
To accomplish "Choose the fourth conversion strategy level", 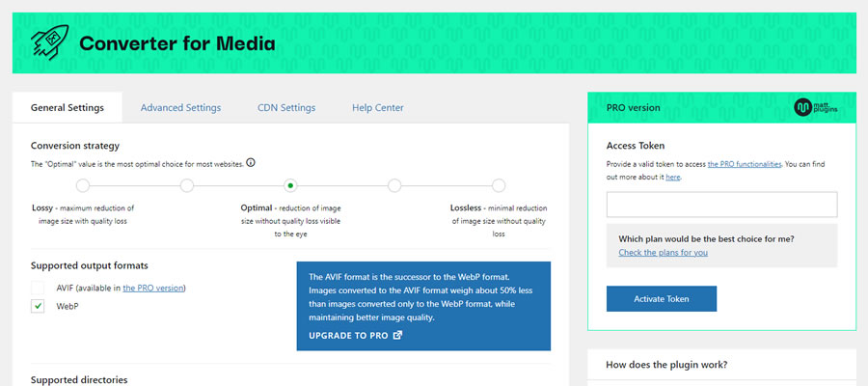I will (394, 185).
